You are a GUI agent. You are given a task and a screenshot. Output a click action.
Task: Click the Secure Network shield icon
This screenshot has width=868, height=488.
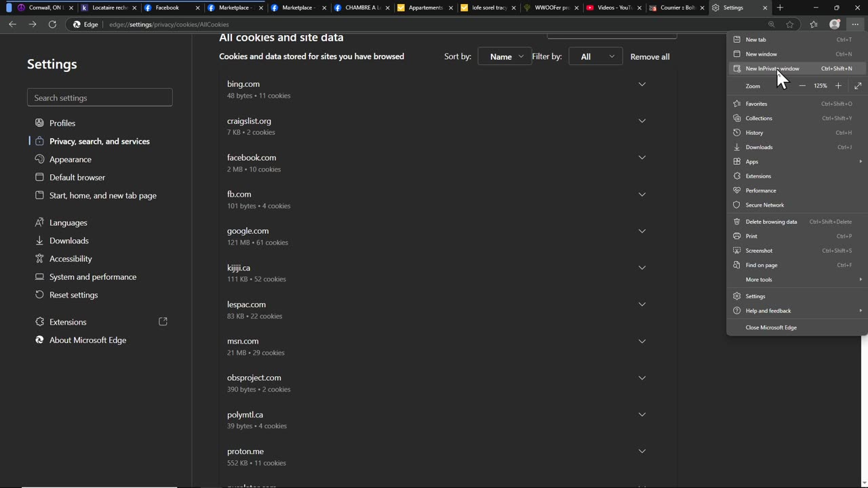coord(737,205)
